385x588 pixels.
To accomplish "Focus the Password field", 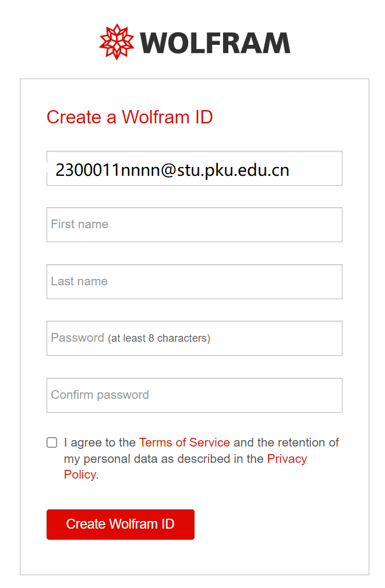I will [195, 338].
